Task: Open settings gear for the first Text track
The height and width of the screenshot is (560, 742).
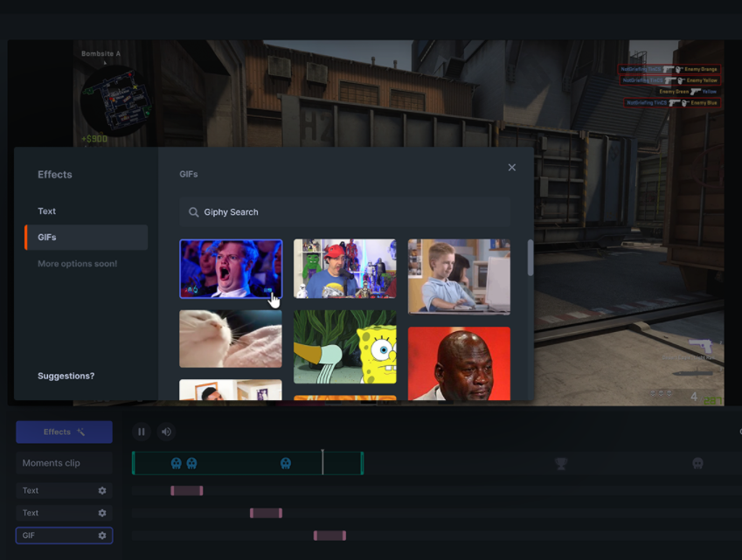Action: [x=102, y=491]
